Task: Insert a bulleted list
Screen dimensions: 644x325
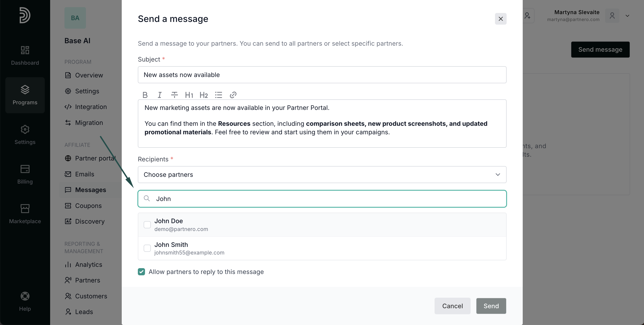Action: pos(218,95)
